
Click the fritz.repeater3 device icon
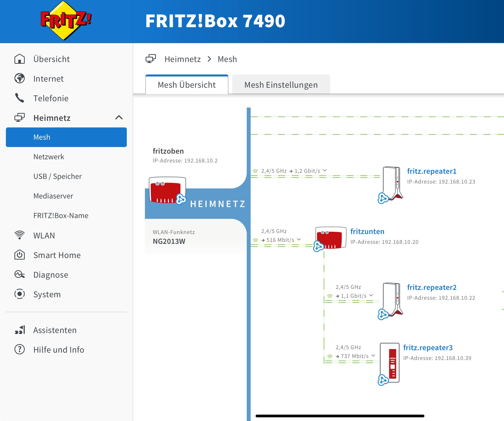coord(391,362)
